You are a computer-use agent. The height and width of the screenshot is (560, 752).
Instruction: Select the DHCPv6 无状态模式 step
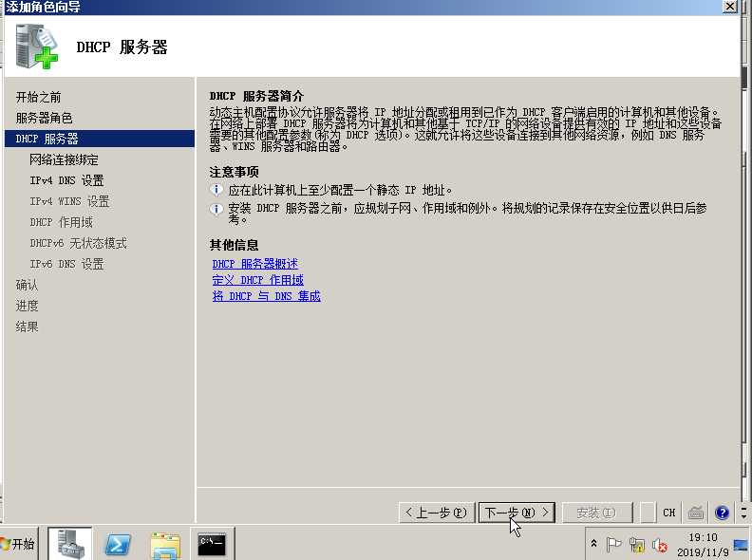78,243
